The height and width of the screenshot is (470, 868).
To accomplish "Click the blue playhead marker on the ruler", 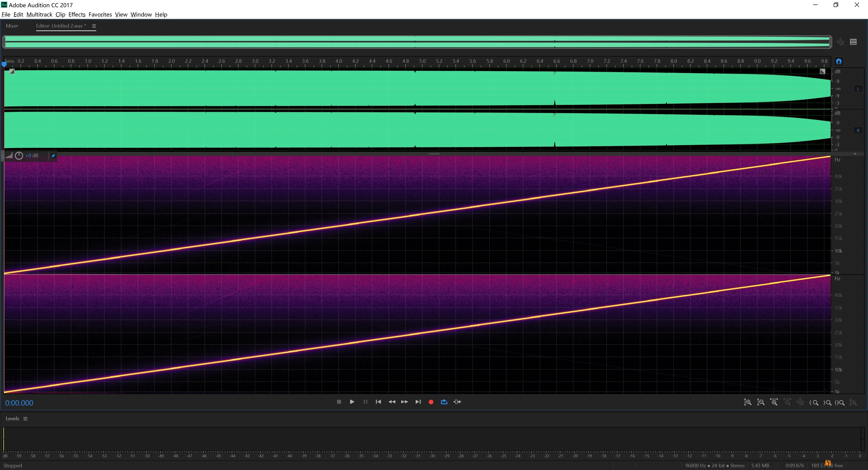I will pos(4,64).
